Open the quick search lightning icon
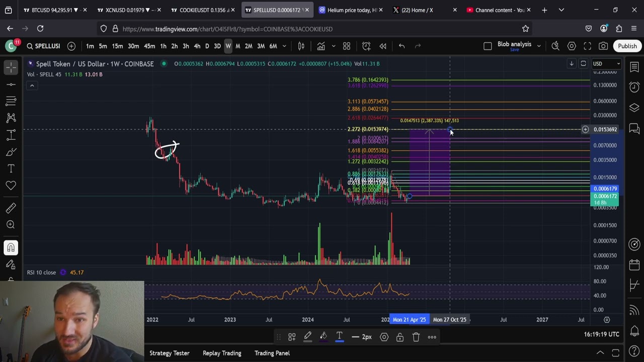Image resolution: width=644 pixels, height=362 pixels. pos(555,46)
